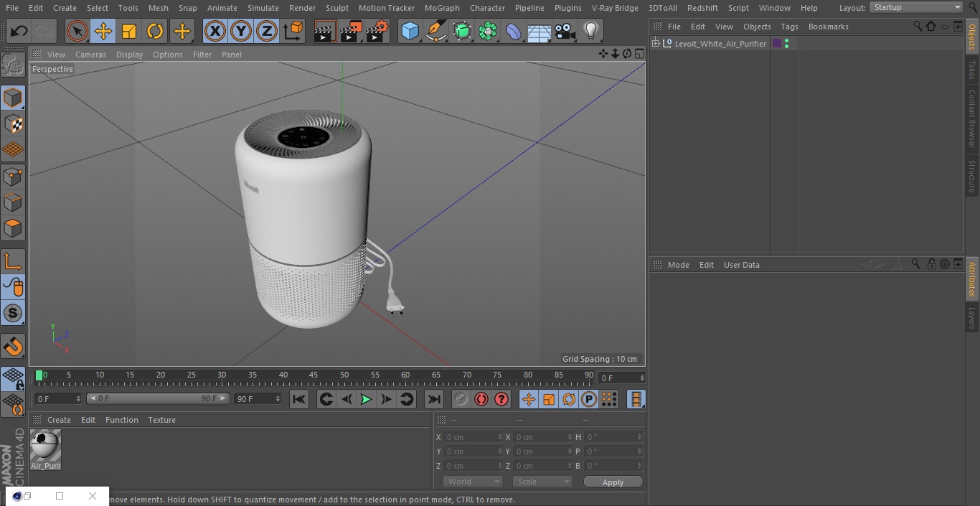This screenshot has width=980, height=506.
Task: Add a Subdivision Surface generator
Action: pos(462,31)
